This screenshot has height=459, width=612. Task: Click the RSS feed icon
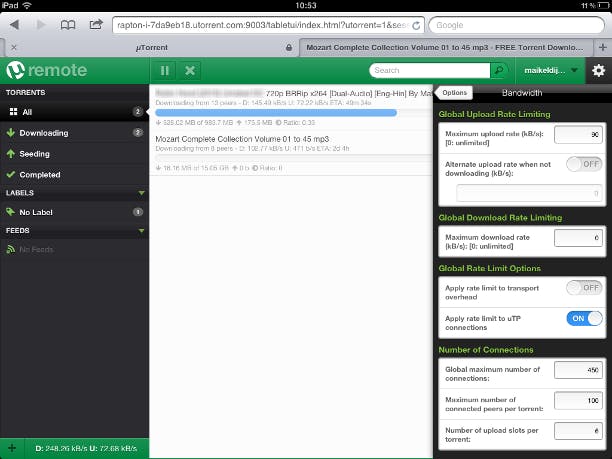coord(11,249)
